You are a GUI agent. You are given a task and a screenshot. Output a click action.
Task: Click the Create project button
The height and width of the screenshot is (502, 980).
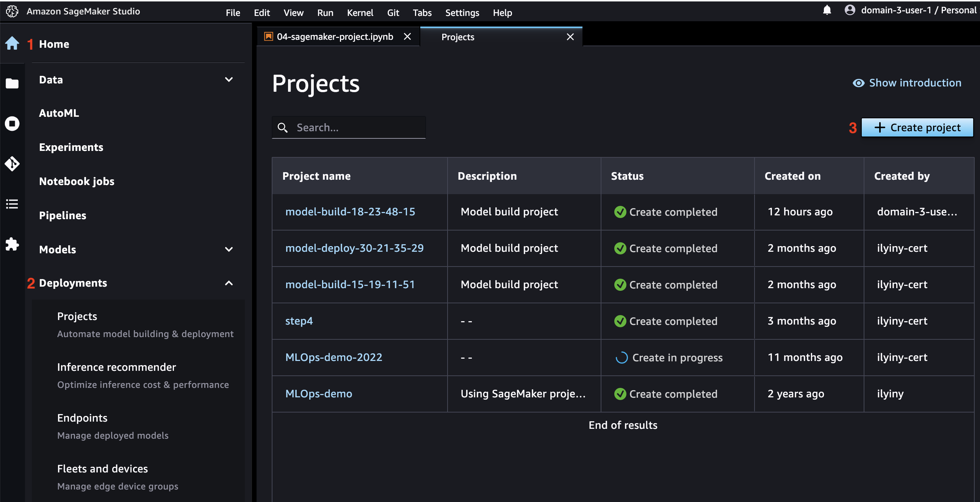(x=917, y=127)
